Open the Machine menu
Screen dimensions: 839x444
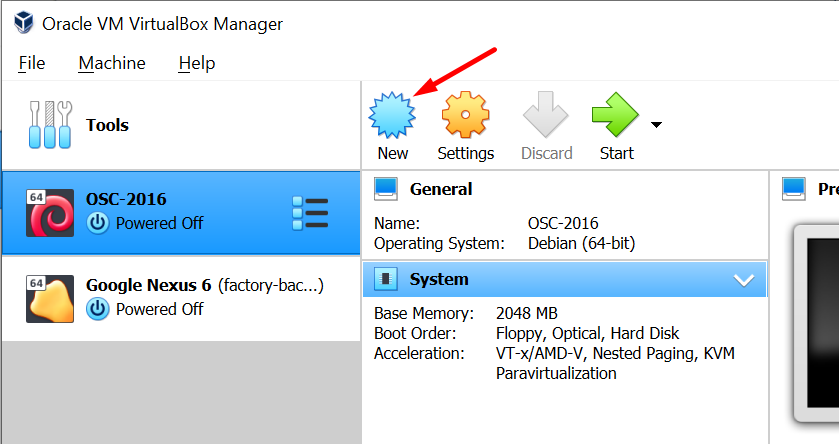tap(112, 63)
